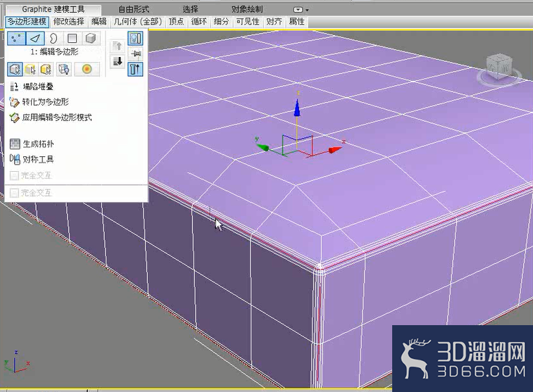The height and width of the screenshot is (392, 533).
Task: Toggle the first 完全交互 checkbox
Action: point(14,176)
